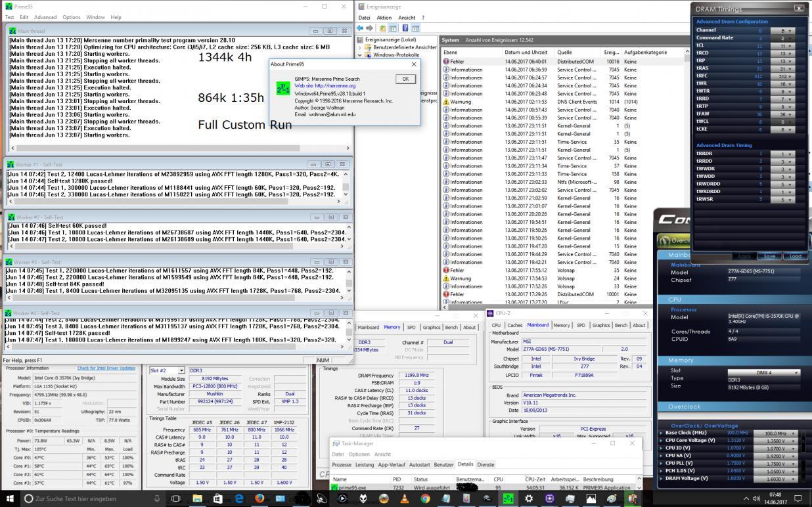Screen dimensions: 812x507
Task: Switch to Leistung tab in Task-Manager
Action: 364,464
